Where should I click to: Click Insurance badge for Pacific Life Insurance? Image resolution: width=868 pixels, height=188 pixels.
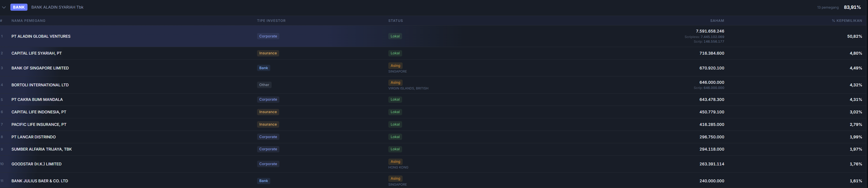pos(267,125)
